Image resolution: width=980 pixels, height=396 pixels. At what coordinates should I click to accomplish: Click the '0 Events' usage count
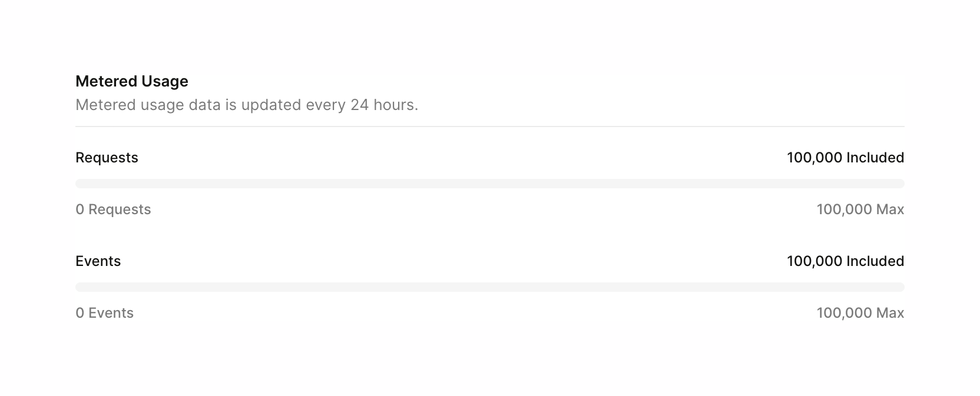pos(104,313)
